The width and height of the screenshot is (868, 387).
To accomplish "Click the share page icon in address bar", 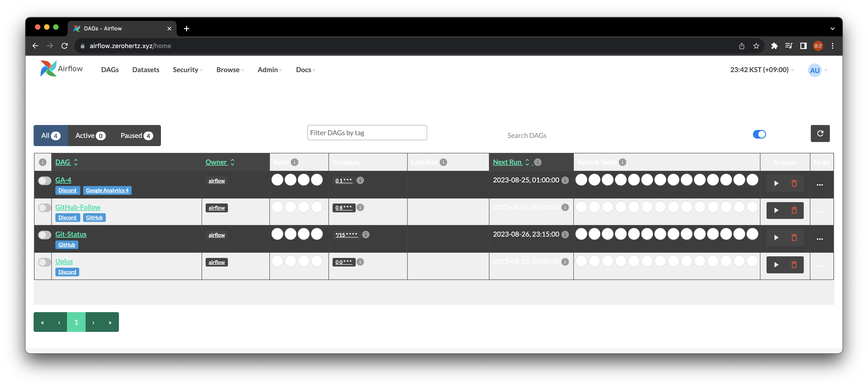I will [x=741, y=46].
